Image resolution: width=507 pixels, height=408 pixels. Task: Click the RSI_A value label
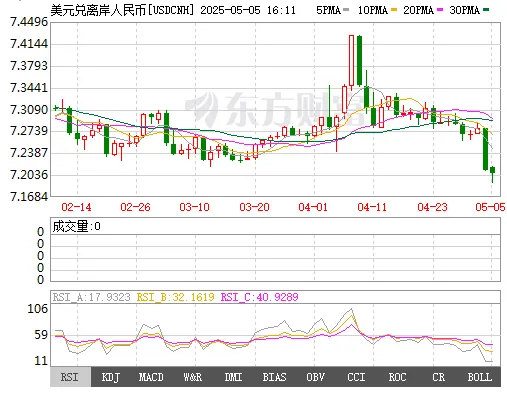pos(91,297)
